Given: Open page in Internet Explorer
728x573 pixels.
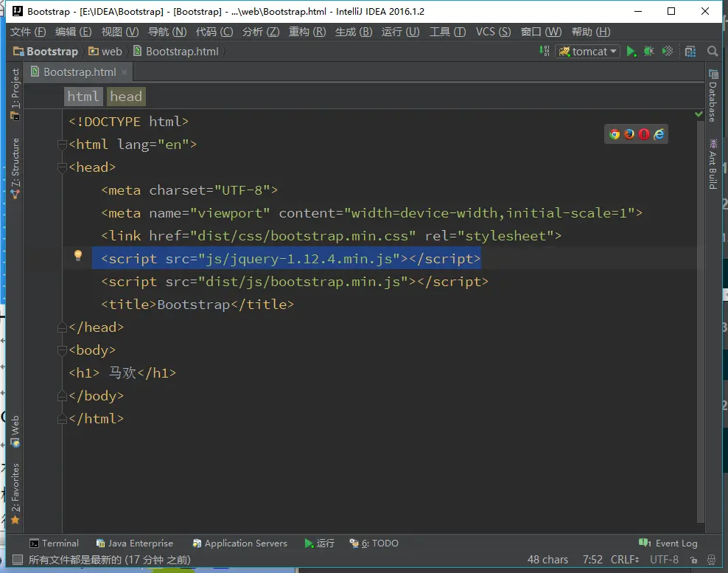Looking at the screenshot, I should (x=659, y=134).
